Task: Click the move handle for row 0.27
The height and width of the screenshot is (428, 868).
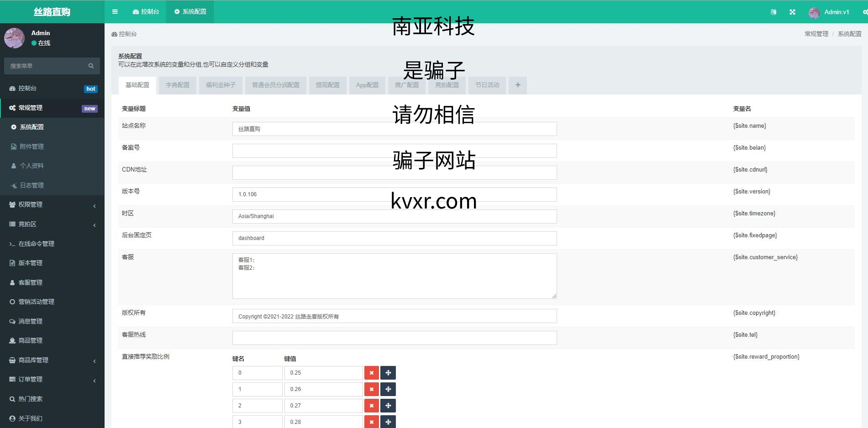Action: tap(388, 406)
